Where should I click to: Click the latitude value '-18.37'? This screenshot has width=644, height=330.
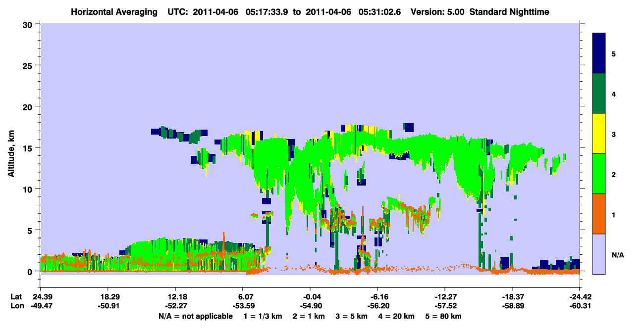coord(512,296)
